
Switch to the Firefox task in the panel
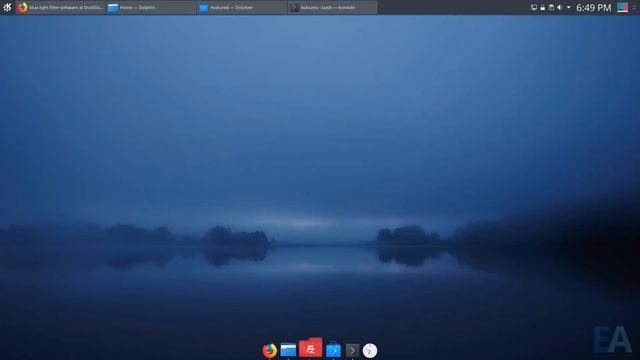point(61,7)
